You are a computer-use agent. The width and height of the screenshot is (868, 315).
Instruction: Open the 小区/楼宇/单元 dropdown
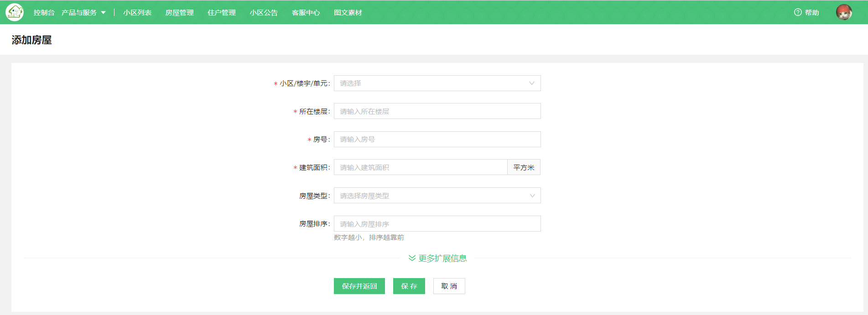437,83
